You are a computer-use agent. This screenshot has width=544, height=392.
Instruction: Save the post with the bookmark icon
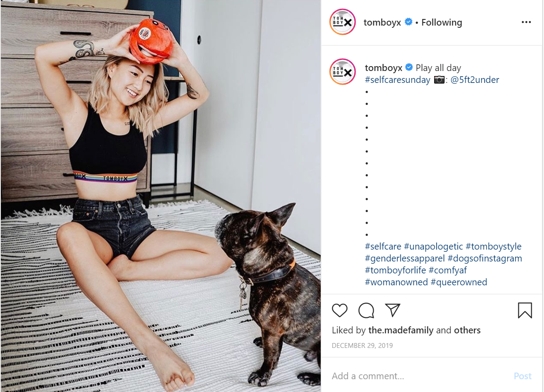coord(525,310)
